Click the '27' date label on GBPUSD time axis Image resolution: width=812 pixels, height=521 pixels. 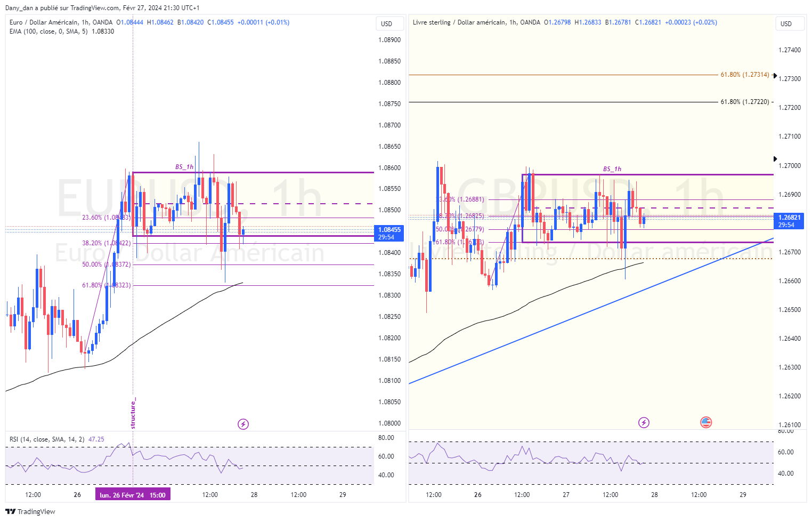[x=566, y=495]
